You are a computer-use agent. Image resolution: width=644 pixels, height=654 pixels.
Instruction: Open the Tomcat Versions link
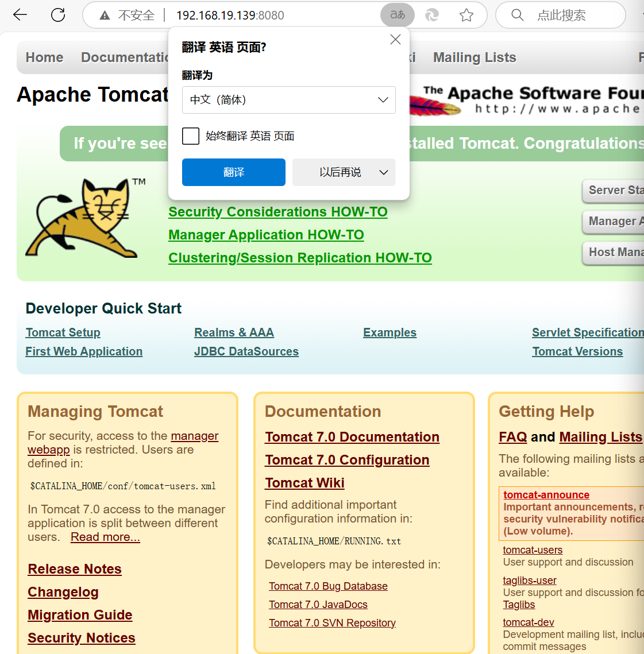pyautogui.click(x=577, y=351)
